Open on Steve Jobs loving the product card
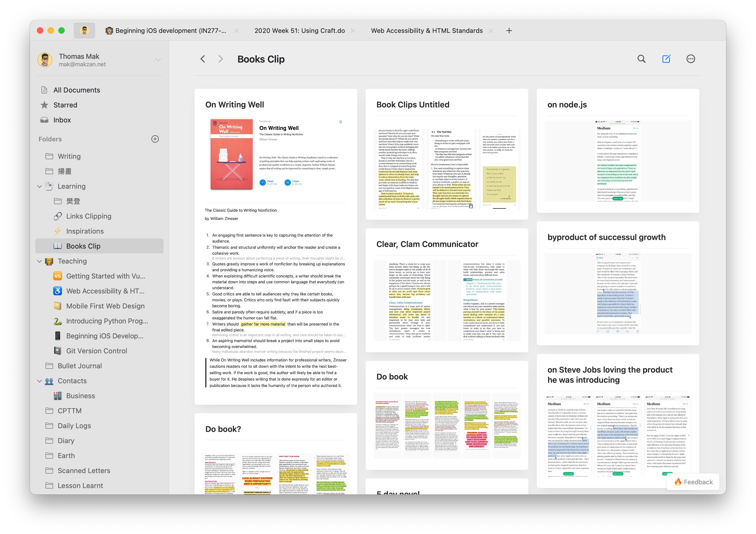Image resolution: width=756 pixels, height=534 pixels. 618,421
